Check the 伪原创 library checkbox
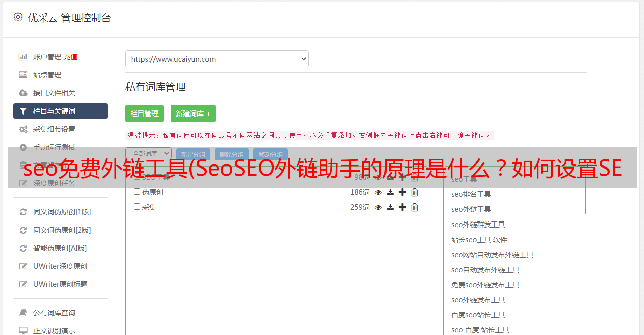 (137, 192)
